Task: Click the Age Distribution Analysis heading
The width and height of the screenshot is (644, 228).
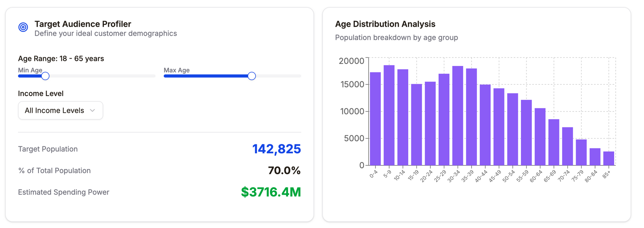Action: (385, 24)
